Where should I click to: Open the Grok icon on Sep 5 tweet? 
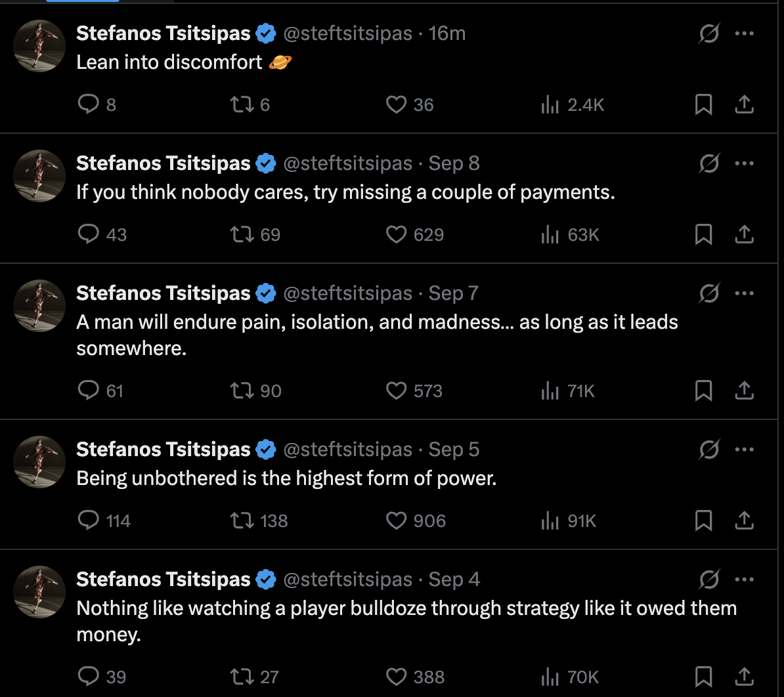click(708, 450)
